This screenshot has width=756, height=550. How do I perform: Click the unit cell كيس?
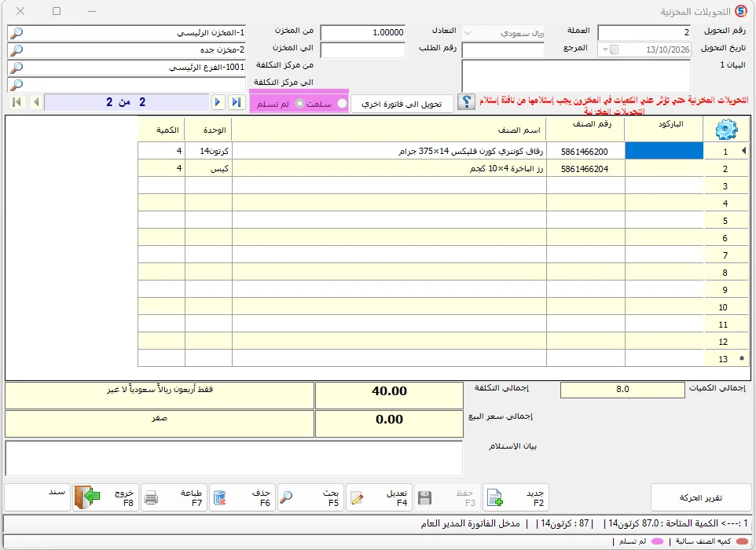click(209, 169)
